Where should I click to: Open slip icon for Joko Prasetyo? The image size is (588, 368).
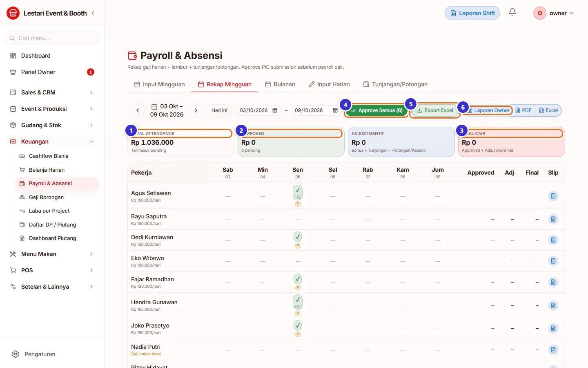click(x=553, y=328)
